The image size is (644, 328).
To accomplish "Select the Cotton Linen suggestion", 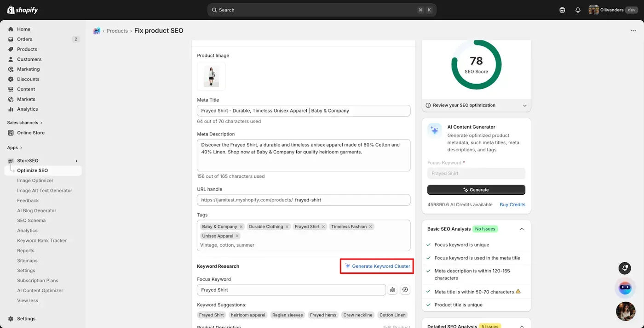I will tap(392, 315).
